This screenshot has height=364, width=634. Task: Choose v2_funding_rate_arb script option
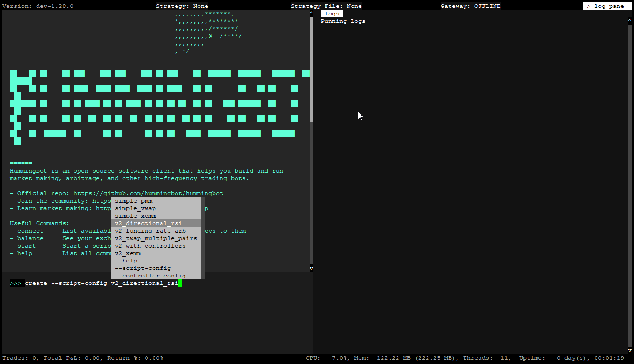point(150,231)
